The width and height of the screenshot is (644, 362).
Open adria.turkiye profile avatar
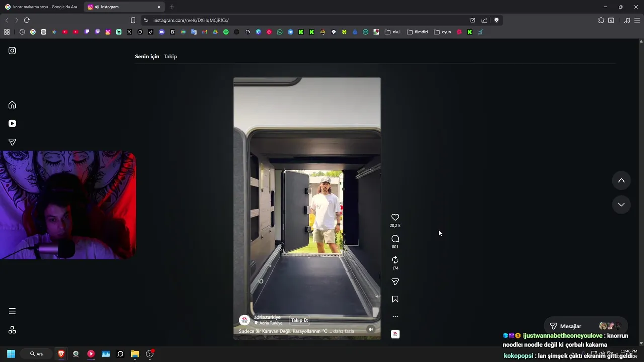(245, 320)
